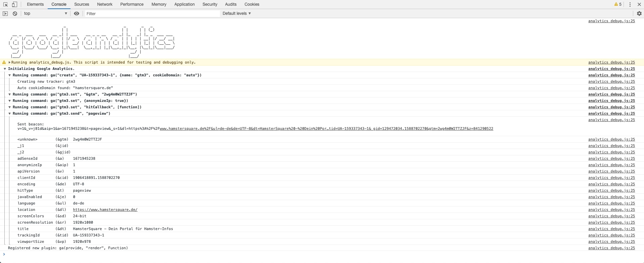Select the title value HamsterSquare text
644x263 pixels.
123,229
